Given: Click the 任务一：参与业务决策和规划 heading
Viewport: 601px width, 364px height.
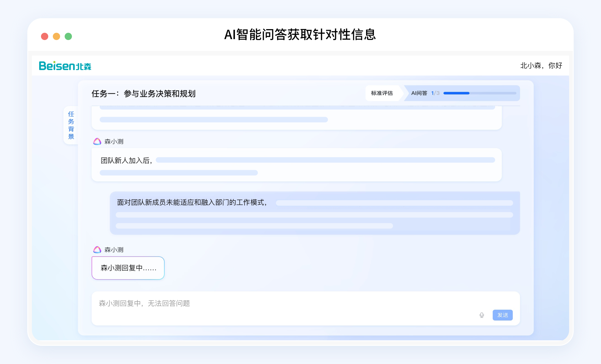Looking at the screenshot, I should (x=144, y=94).
